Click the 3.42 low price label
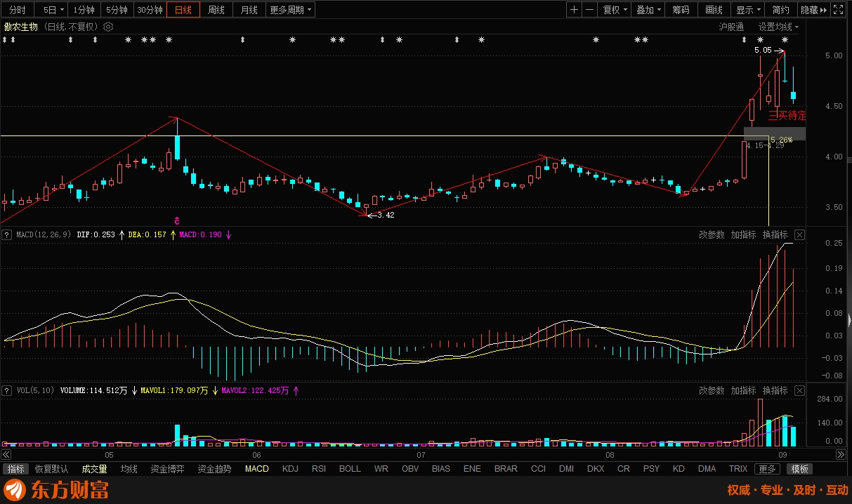Screen dimensions: 852x504 coord(386,215)
